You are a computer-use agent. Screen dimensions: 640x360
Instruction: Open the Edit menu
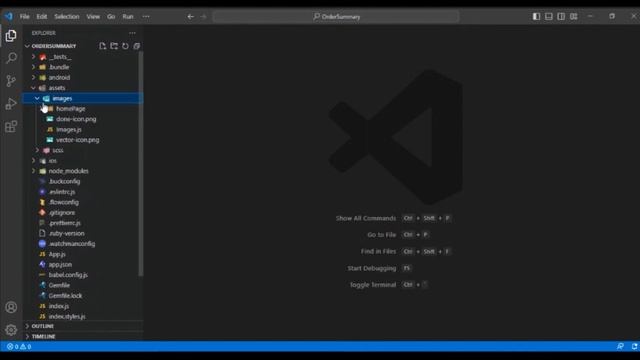tap(42, 17)
